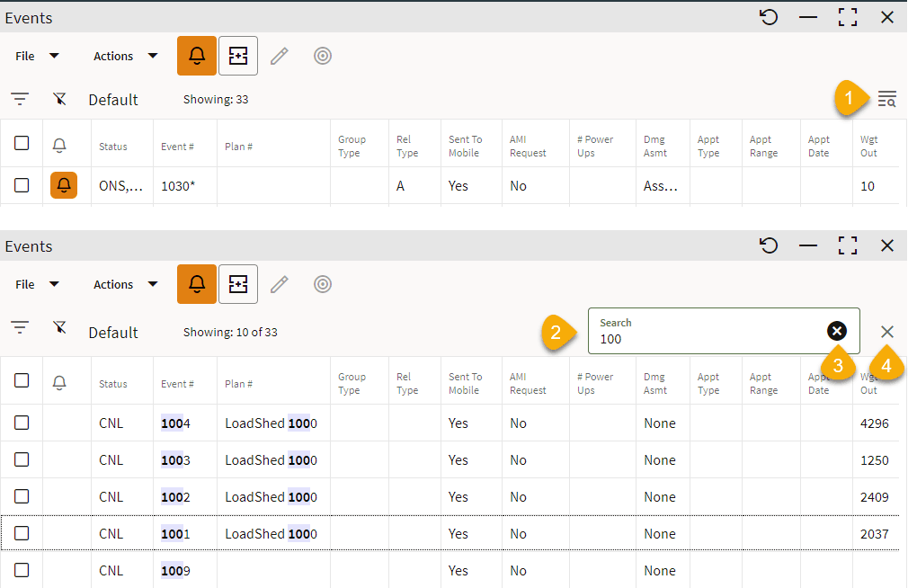Click the filter icon below the toolbar
This screenshot has width=908, height=588.
click(x=20, y=99)
